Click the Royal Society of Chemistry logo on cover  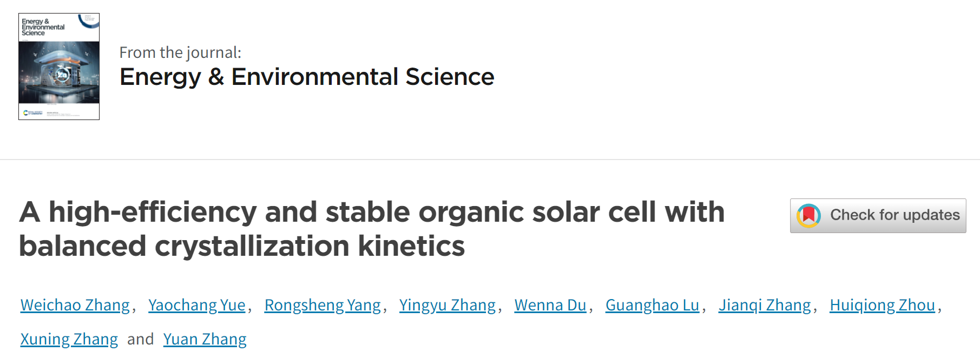point(33,113)
